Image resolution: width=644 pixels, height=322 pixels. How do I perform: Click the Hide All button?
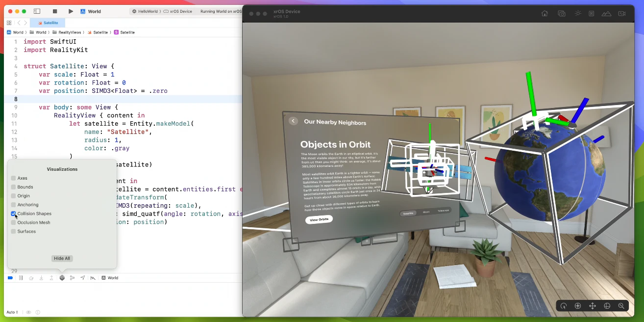coord(62,258)
